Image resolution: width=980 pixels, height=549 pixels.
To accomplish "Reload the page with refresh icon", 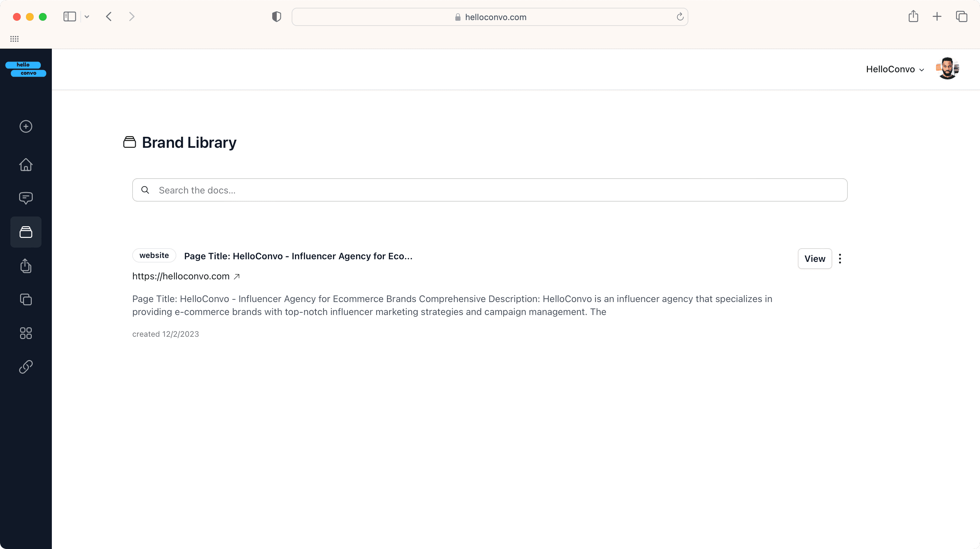I will pyautogui.click(x=680, y=17).
